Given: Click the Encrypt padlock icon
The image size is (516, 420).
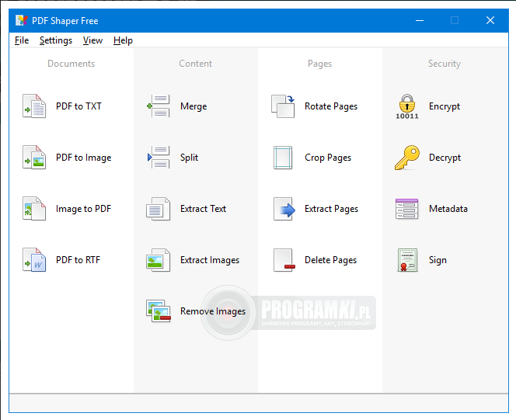Looking at the screenshot, I should (407, 106).
